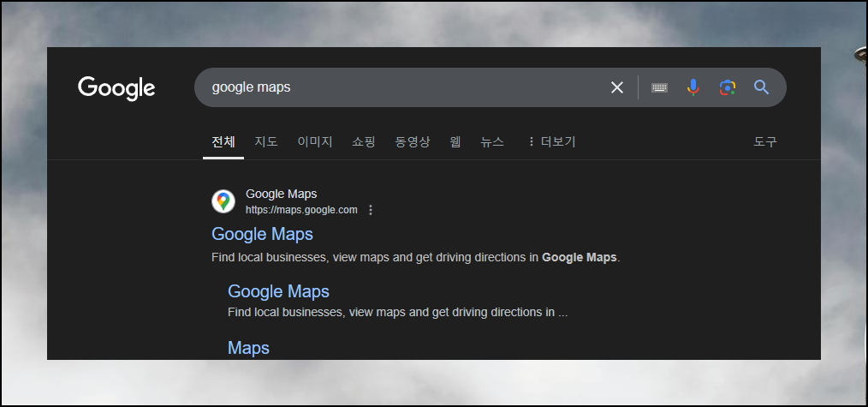This screenshot has width=868, height=407.
Task: Open the 뉴스 tab
Action: [492, 141]
